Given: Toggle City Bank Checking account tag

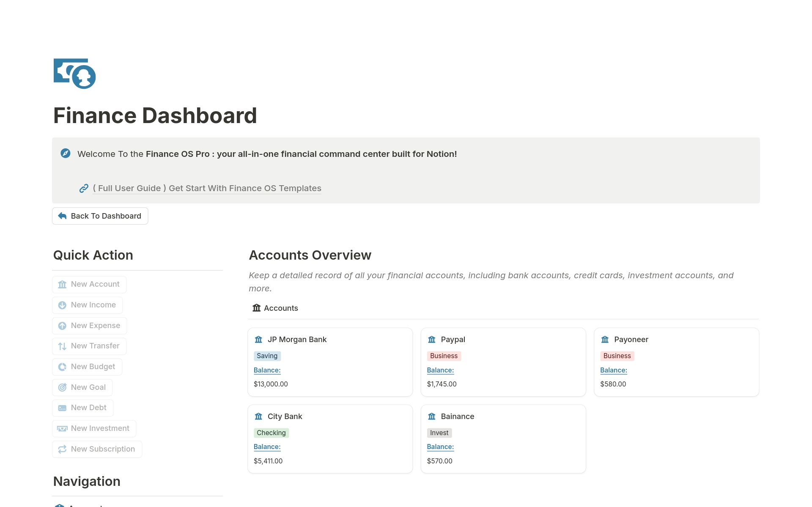Looking at the screenshot, I should 272,432.
